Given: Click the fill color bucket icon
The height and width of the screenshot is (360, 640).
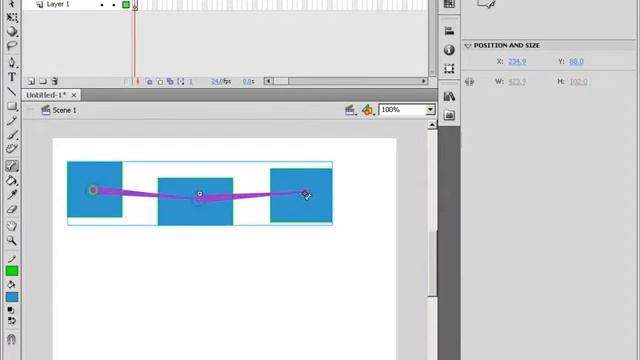Looking at the screenshot, I should (12, 284).
